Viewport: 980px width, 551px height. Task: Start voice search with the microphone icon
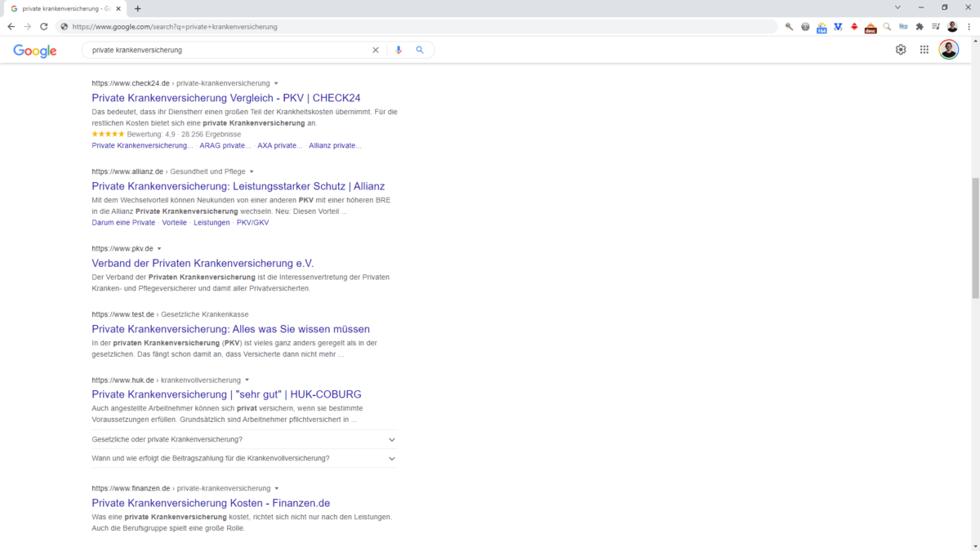click(399, 50)
